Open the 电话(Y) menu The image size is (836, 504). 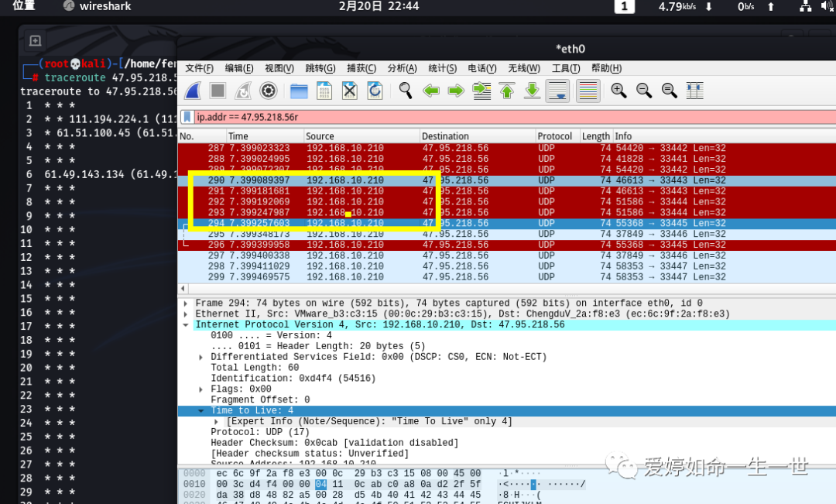click(482, 68)
